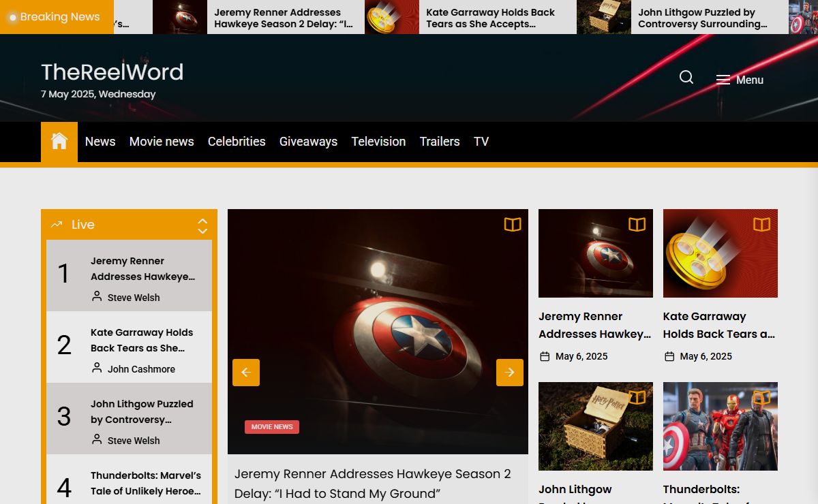Click book icon on Jeremy Renner card thumbnail
Viewport: 818px width, 504px height.
coord(637,225)
